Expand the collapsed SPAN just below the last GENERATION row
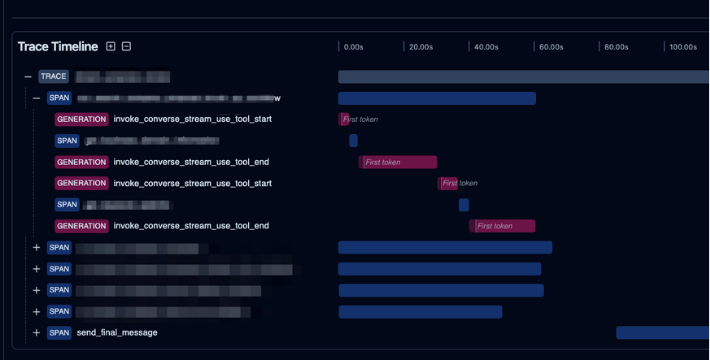Screen dimensions: 710x360 (37, 248)
